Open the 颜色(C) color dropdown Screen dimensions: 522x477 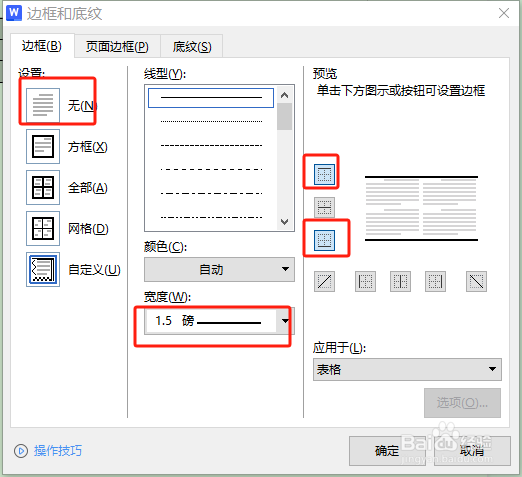[x=219, y=269]
